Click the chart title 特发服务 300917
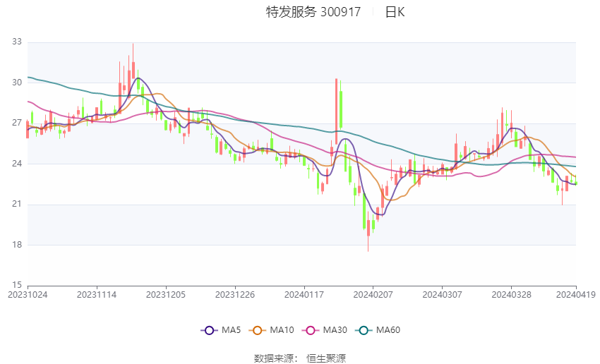The width and height of the screenshot is (600, 364). [313, 12]
